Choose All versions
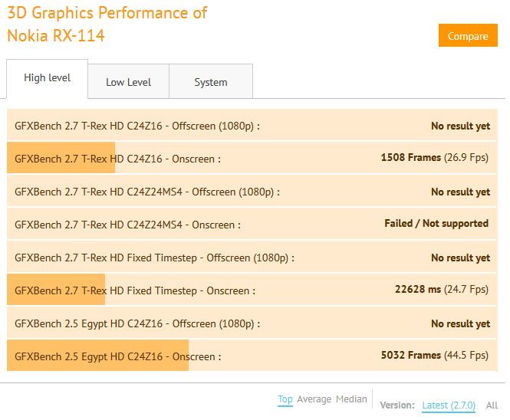This screenshot has width=510, height=420. (492, 405)
